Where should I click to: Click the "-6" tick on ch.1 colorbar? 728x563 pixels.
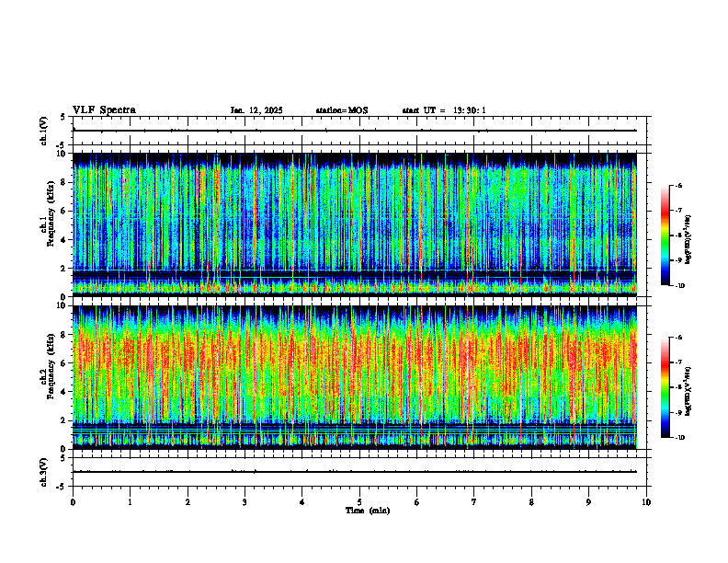[679, 185]
